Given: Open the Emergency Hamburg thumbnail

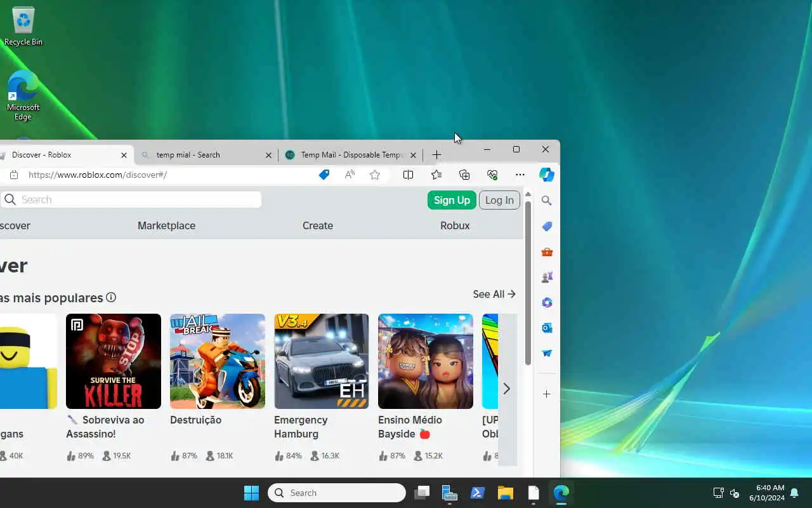Looking at the screenshot, I should click(x=322, y=361).
